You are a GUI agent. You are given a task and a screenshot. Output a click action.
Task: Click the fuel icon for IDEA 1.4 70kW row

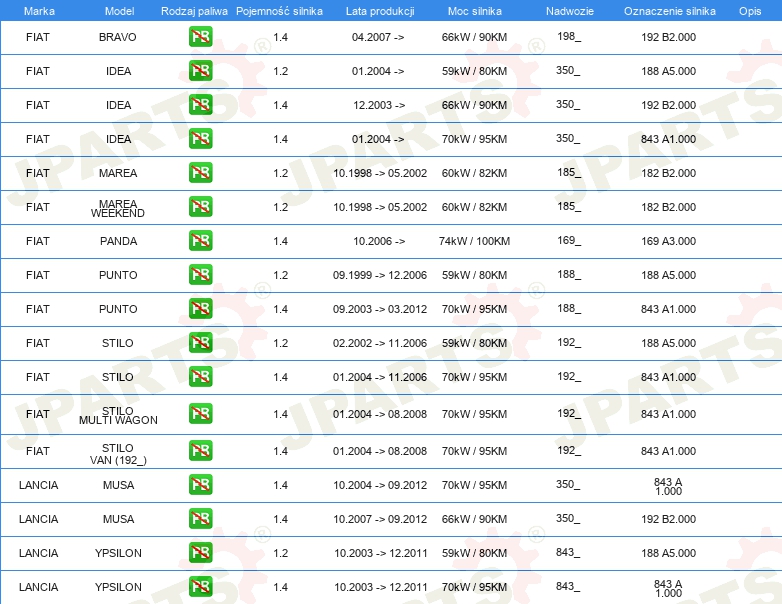pos(200,139)
